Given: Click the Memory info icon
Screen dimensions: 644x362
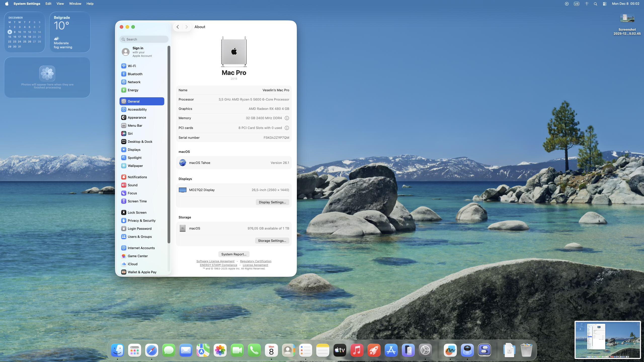Looking at the screenshot, I should click(x=287, y=118).
